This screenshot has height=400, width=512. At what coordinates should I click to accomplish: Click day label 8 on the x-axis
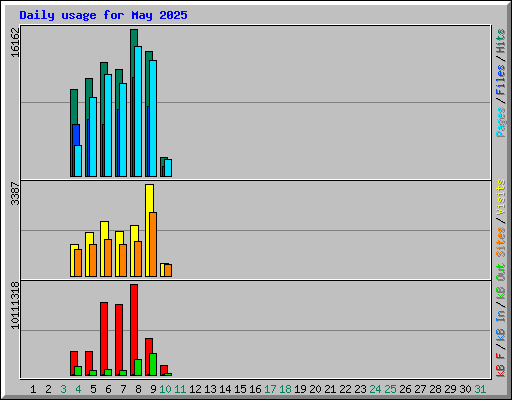(138, 389)
